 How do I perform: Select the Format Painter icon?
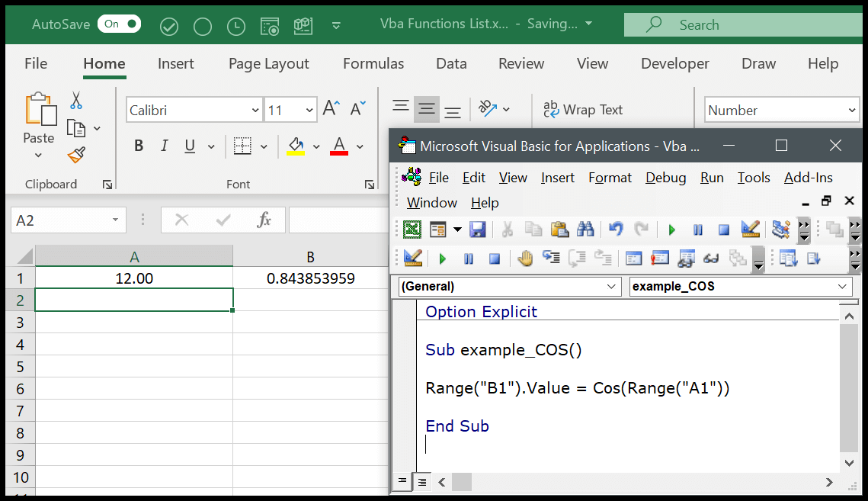pos(76,155)
